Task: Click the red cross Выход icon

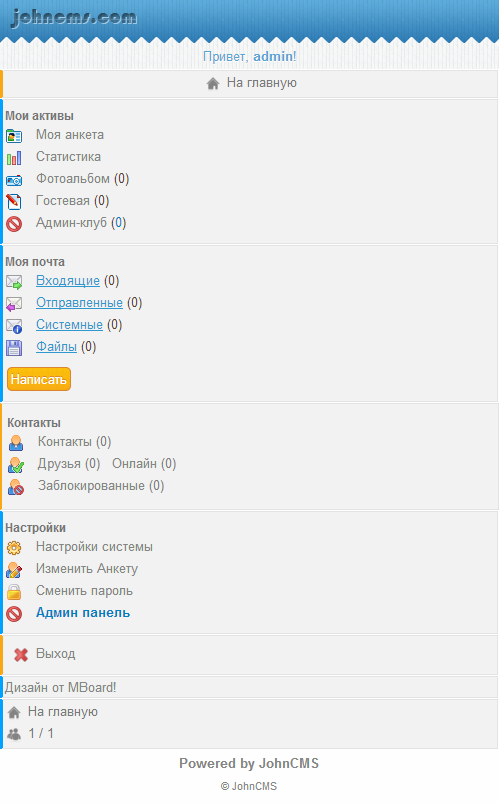Action: (21, 654)
